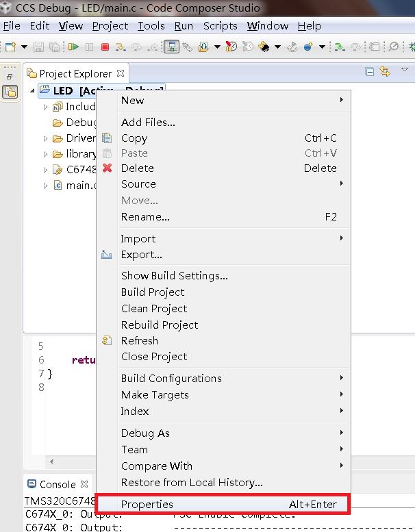
Task: Click the Save All toolbar icon
Action: pos(54,47)
